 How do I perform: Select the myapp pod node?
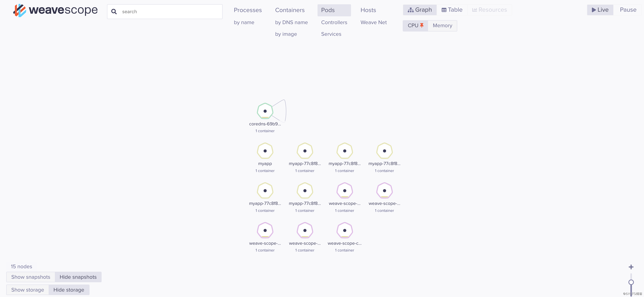tap(265, 151)
